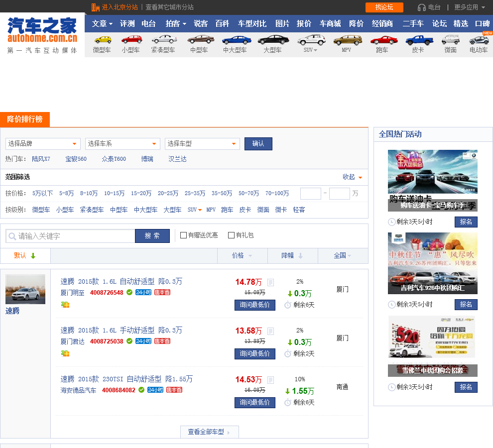Viewport: 493px width, 448px height.
Task: Click 报名 for 宝马购车季 activity
Action: (466, 222)
